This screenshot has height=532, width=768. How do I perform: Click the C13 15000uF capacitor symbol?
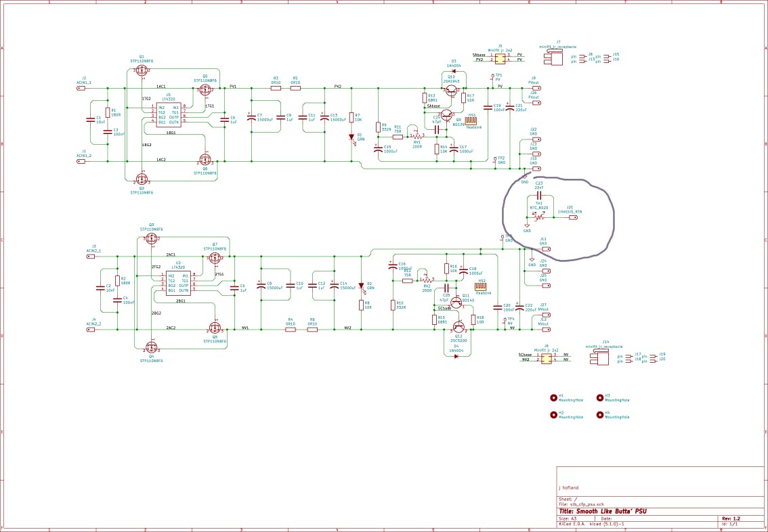click(324, 118)
